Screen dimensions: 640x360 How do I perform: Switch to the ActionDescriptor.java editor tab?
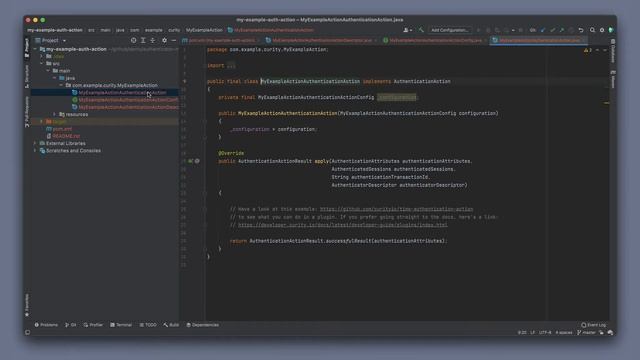click(322, 40)
